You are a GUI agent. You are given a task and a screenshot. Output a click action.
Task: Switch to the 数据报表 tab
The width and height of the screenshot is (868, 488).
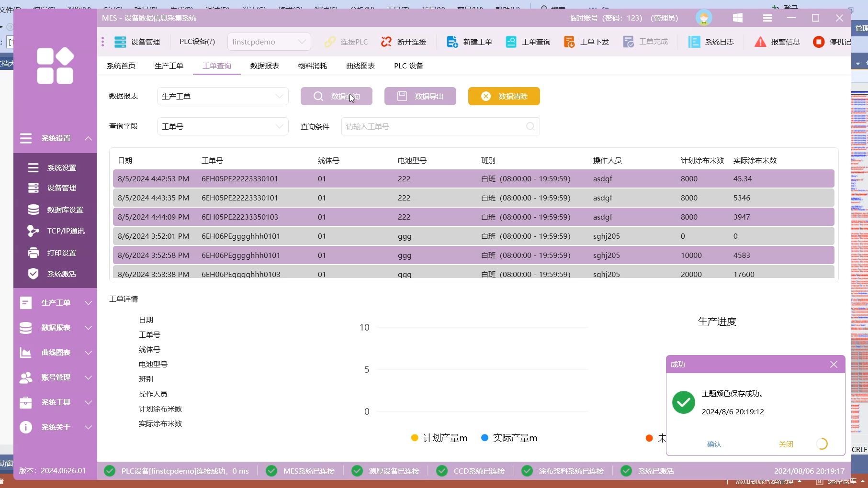tap(265, 66)
